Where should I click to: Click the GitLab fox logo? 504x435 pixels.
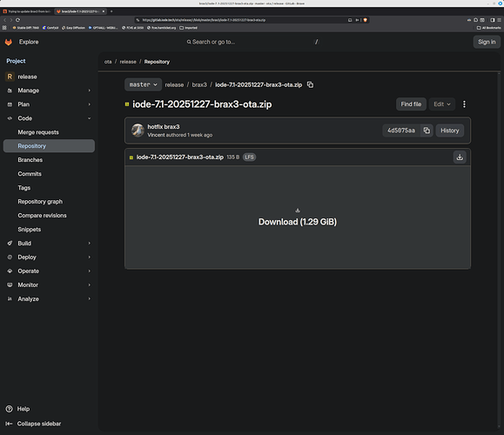9,42
